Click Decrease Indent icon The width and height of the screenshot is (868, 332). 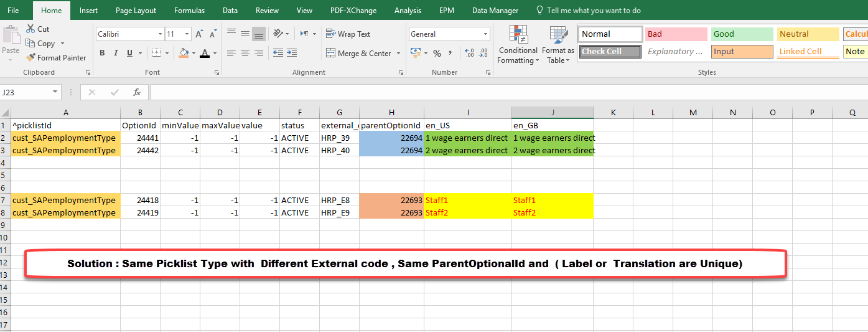pos(278,54)
